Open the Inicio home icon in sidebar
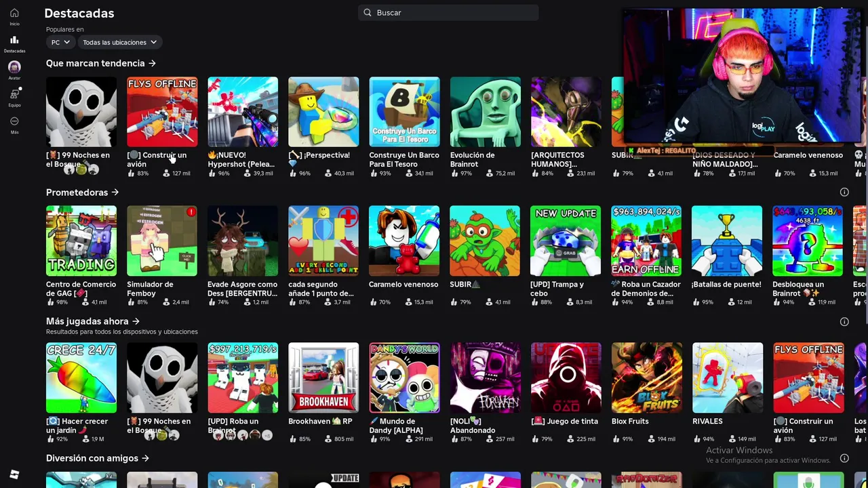This screenshot has width=868, height=488. point(14,13)
